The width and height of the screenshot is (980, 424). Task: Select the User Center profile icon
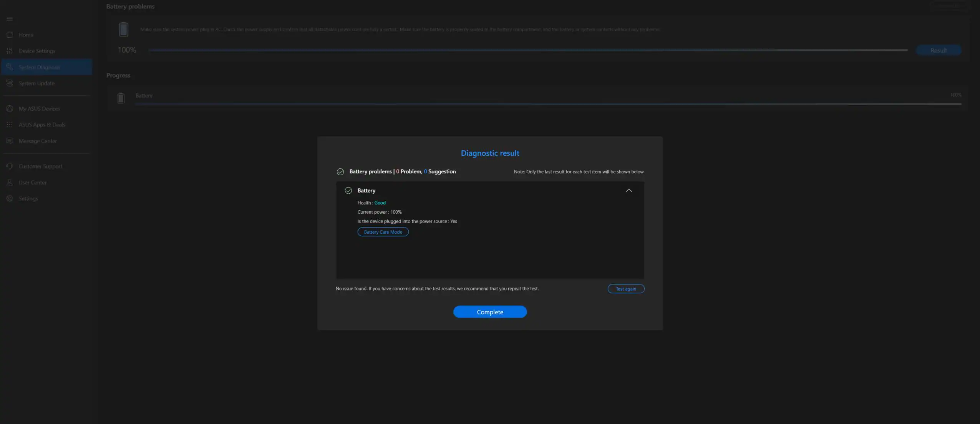[10, 182]
